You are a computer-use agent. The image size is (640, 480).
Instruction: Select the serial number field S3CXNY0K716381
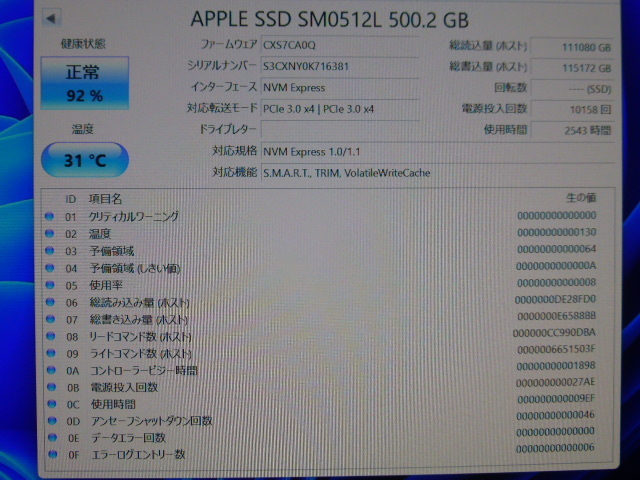click(x=340, y=67)
